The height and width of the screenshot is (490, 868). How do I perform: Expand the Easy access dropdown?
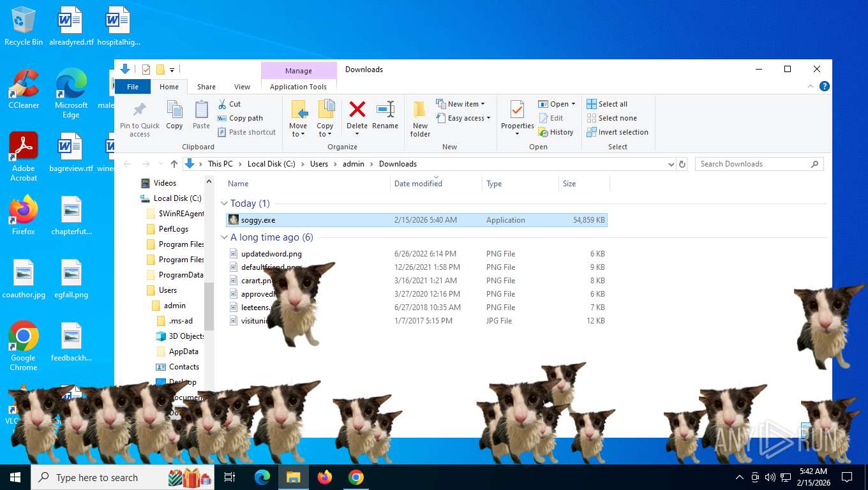pyautogui.click(x=464, y=118)
